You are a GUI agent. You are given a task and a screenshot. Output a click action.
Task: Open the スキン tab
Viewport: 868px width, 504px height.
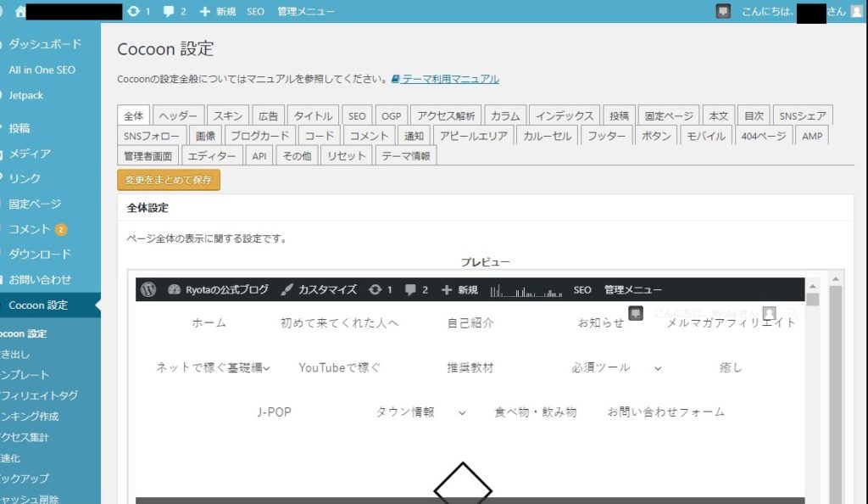[228, 116]
